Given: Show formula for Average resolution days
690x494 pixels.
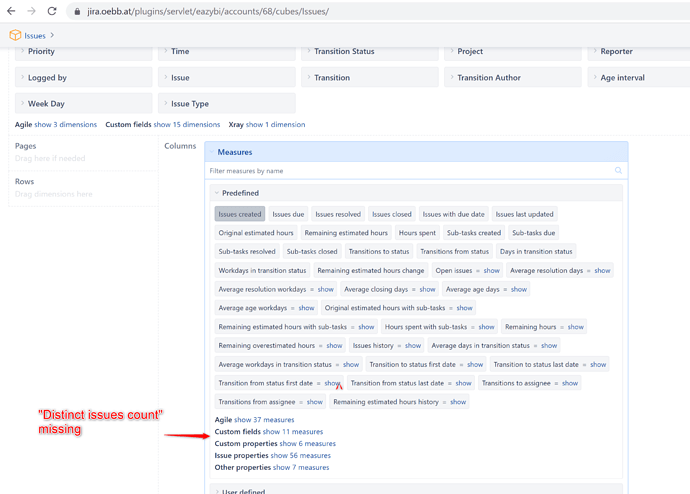Looking at the screenshot, I should tap(602, 271).
